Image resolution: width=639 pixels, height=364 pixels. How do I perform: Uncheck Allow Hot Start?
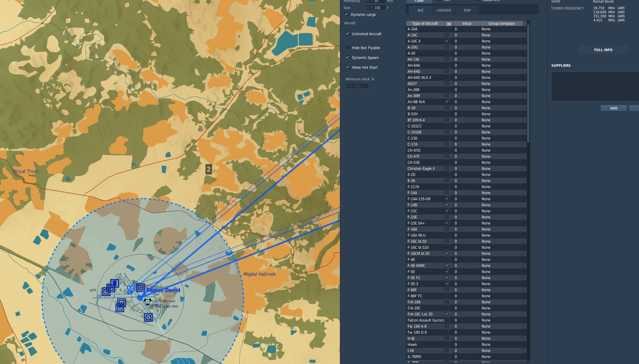tap(347, 67)
